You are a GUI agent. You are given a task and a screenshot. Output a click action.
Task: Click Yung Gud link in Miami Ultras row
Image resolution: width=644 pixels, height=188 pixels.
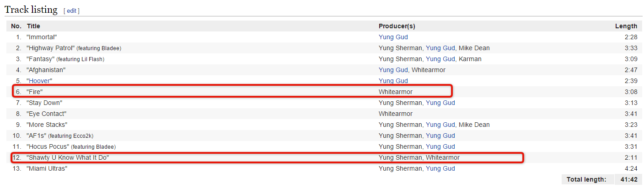440,168
